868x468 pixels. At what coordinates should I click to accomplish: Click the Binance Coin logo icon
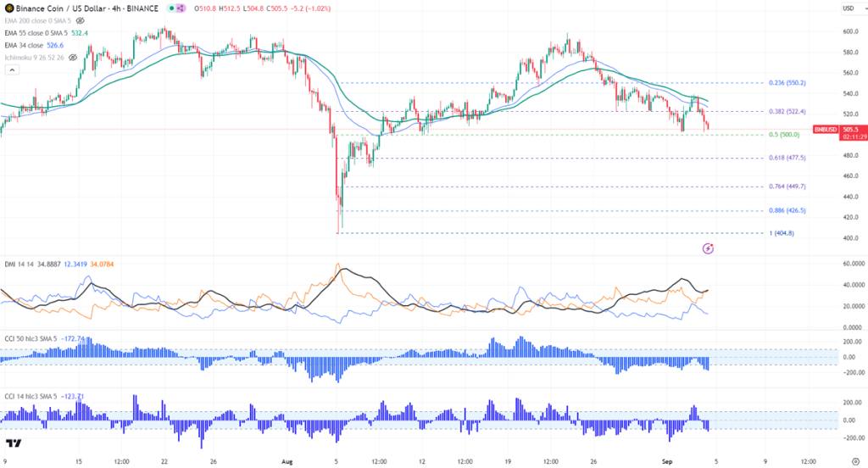(8, 8)
